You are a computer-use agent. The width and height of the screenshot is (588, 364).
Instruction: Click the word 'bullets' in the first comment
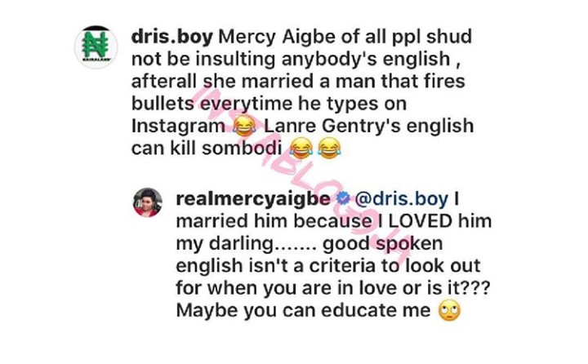click(162, 104)
